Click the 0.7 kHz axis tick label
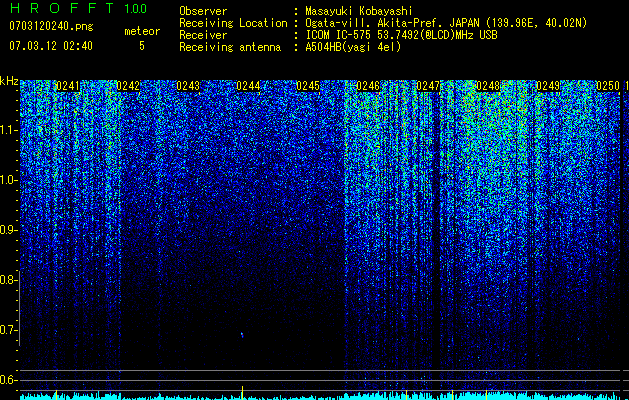The width and height of the screenshot is (629, 400). (7, 330)
